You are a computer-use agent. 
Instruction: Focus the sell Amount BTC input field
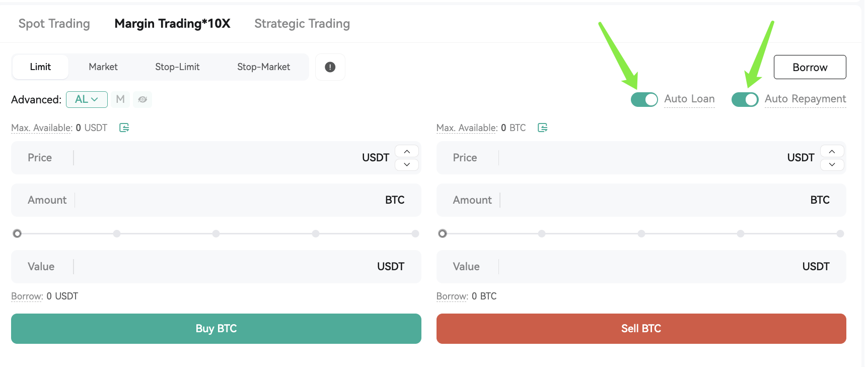641,200
